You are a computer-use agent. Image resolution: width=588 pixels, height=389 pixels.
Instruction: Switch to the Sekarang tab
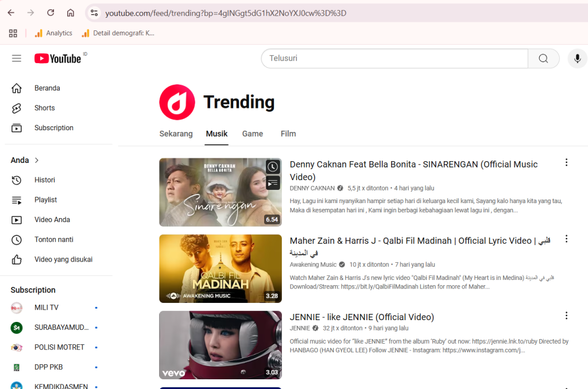point(176,134)
